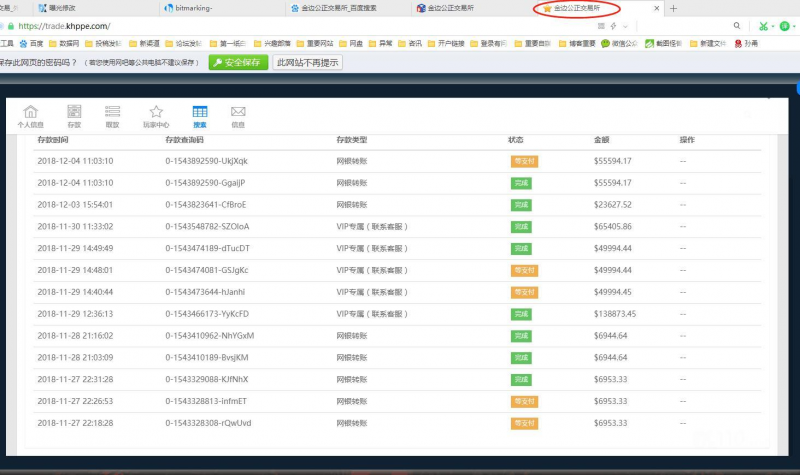Open the 个人信息 home icon
The image size is (800, 475).
tap(31, 116)
